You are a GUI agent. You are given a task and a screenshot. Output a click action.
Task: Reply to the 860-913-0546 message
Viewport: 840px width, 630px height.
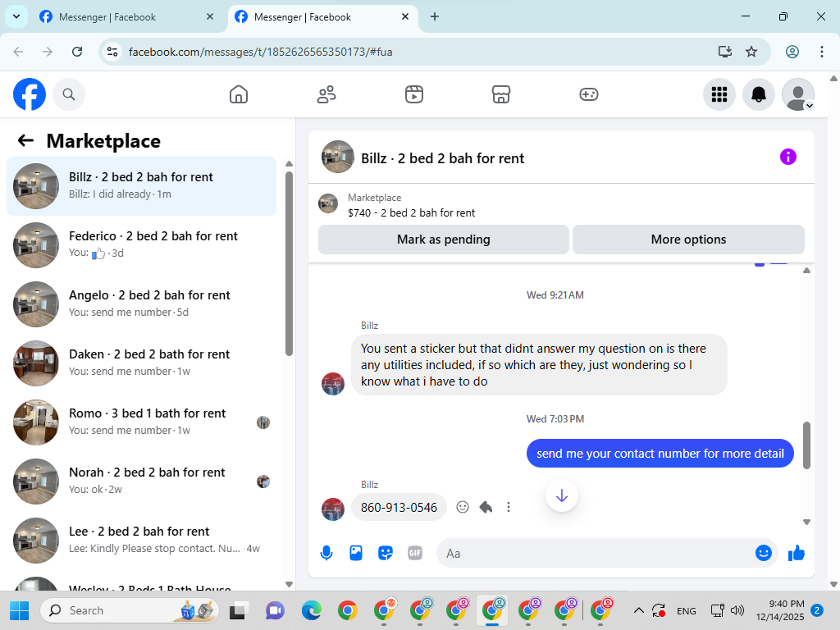pos(486,507)
